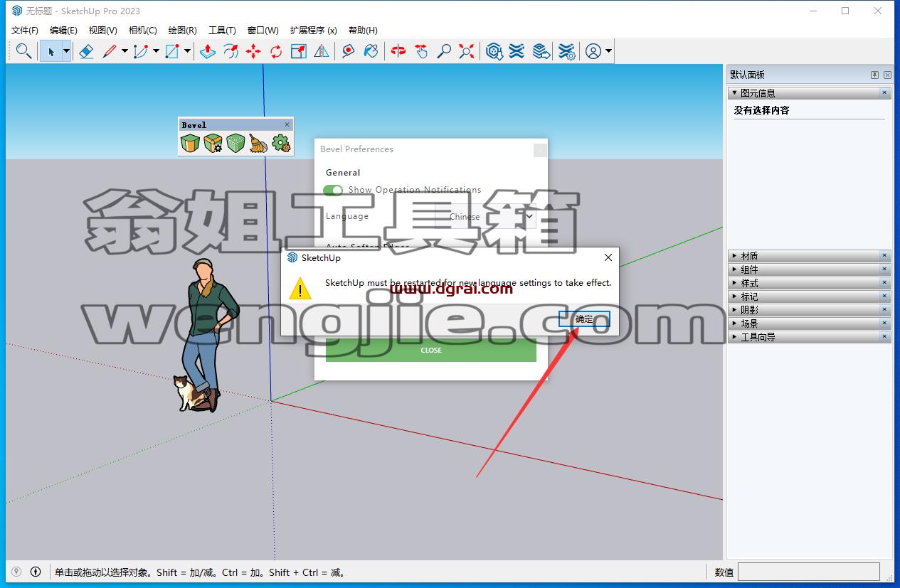This screenshot has width=900, height=588.
Task: Select the Rotate tool
Action: 276,51
